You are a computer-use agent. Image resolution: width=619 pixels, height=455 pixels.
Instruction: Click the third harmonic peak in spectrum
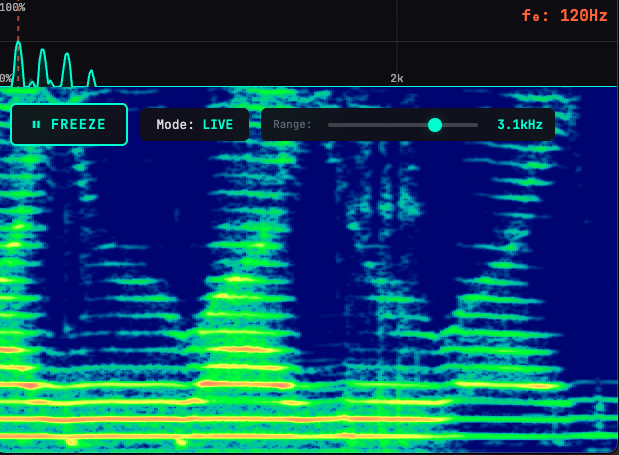pos(67,56)
